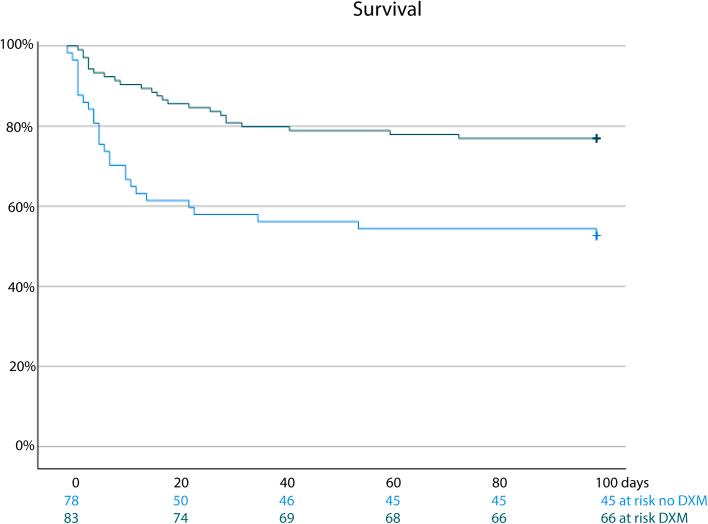Click at-risk number 83 under day 0
The image size is (708, 524).
point(71,518)
